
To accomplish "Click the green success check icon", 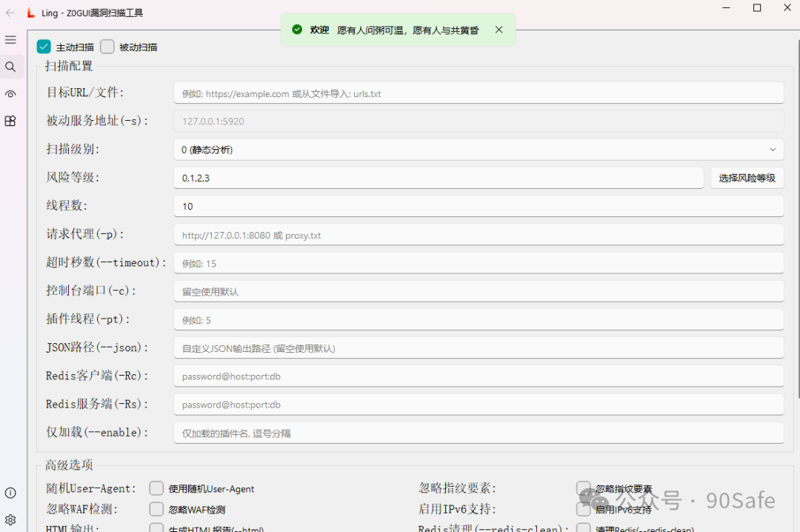I will 297,30.
